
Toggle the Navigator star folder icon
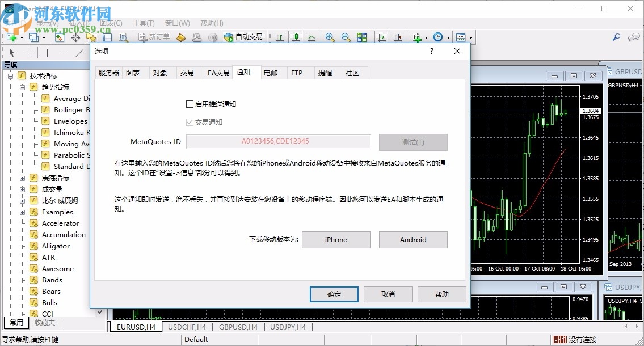point(91,38)
